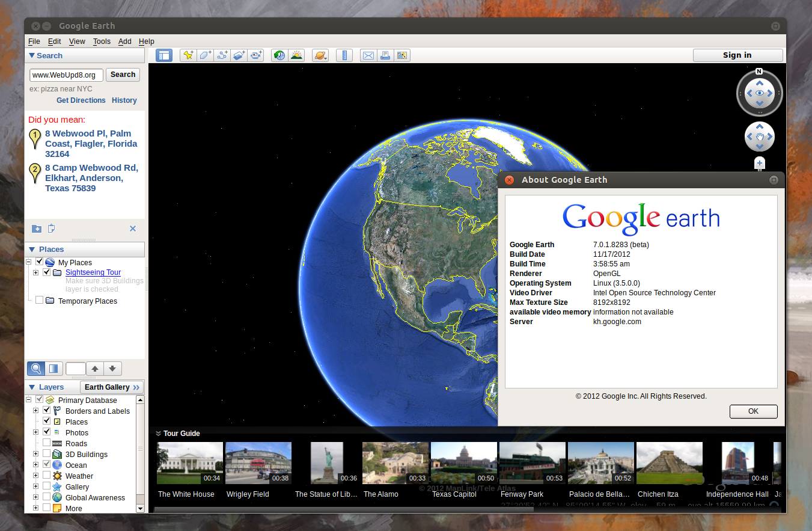Enable the 3D Buildings layer checkbox
This screenshot has height=531, width=812.
[x=47, y=454]
